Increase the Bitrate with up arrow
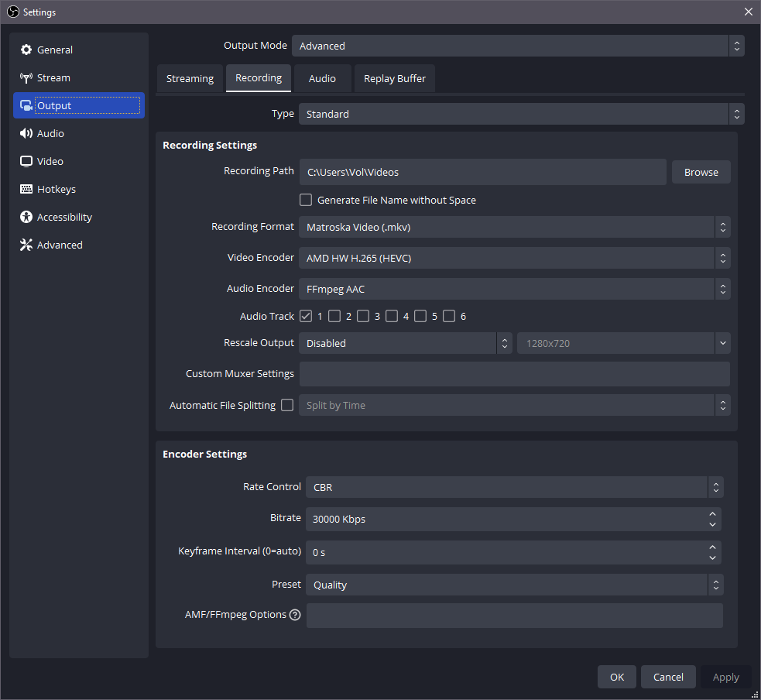The height and width of the screenshot is (700, 761). [x=712, y=513]
